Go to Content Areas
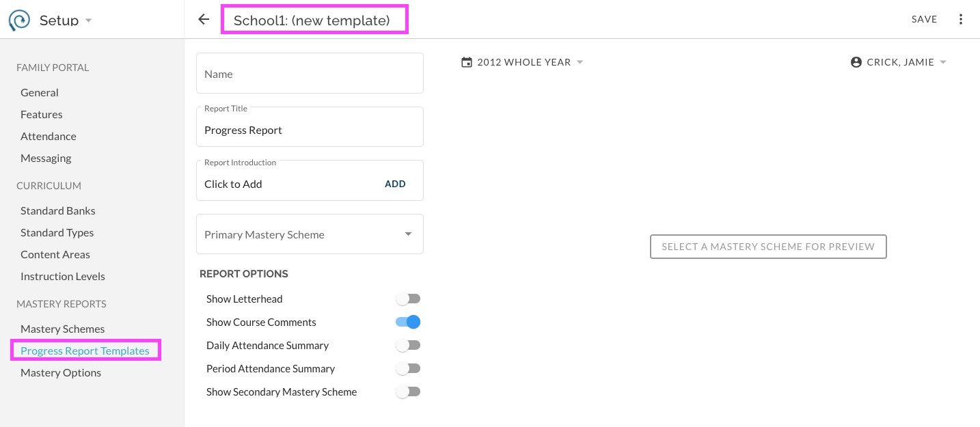This screenshot has height=427, width=980. pos(55,254)
